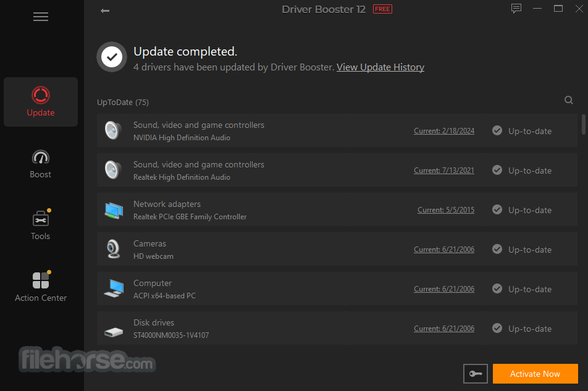Open the Boost section

click(41, 164)
